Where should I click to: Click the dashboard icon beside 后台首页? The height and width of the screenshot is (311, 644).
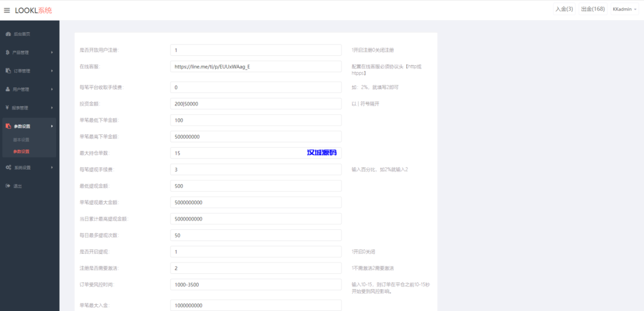8,34
